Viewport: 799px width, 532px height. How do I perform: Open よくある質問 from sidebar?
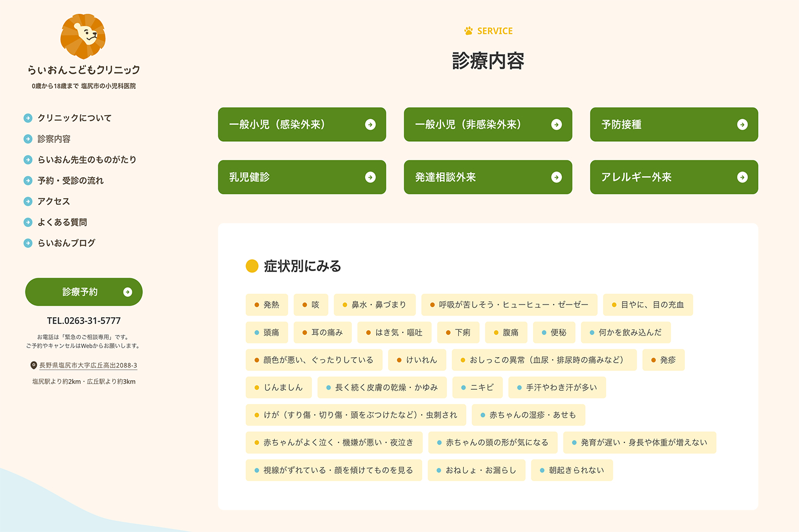pyautogui.click(x=62, y=223)
